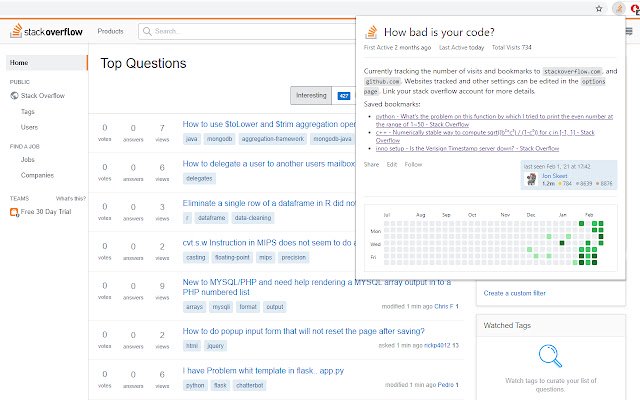Click the dataframe tag

211,218
